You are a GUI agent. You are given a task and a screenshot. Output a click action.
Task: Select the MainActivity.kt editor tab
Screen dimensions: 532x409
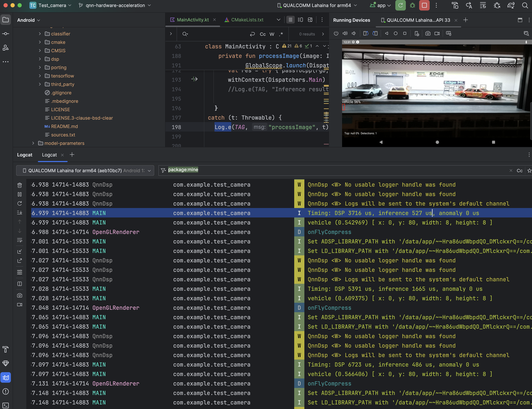[x=193, y=20]
